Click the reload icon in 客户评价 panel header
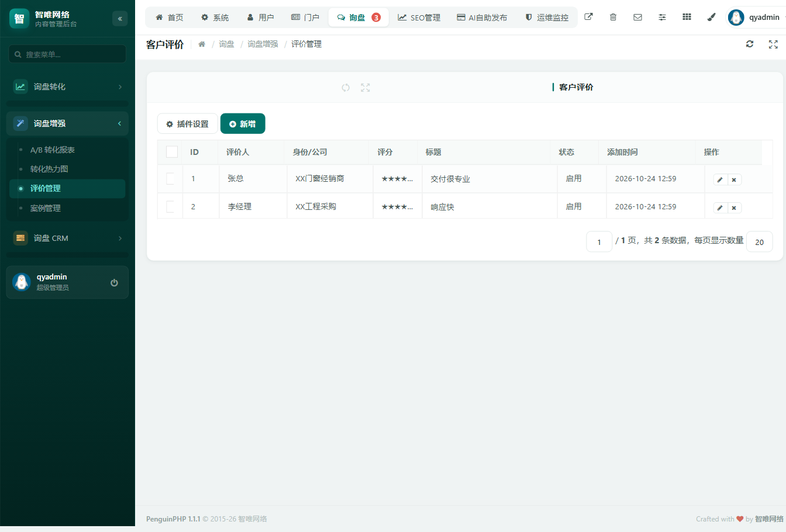The width and height of the screenshot is (786, 532). click(x=346, y=87)
